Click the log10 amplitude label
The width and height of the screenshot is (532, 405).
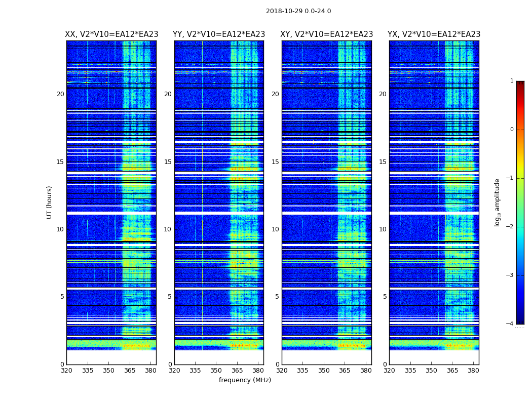coord(497,202)
